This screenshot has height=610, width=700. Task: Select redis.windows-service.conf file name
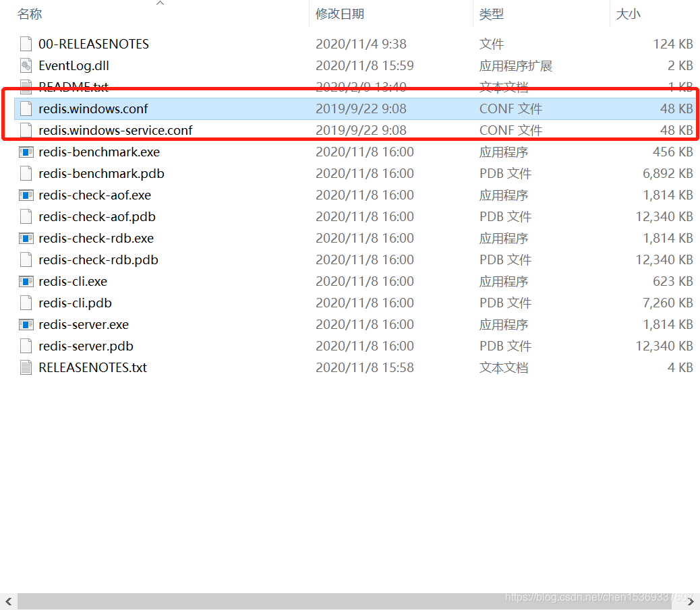click(x=115, y=131)
